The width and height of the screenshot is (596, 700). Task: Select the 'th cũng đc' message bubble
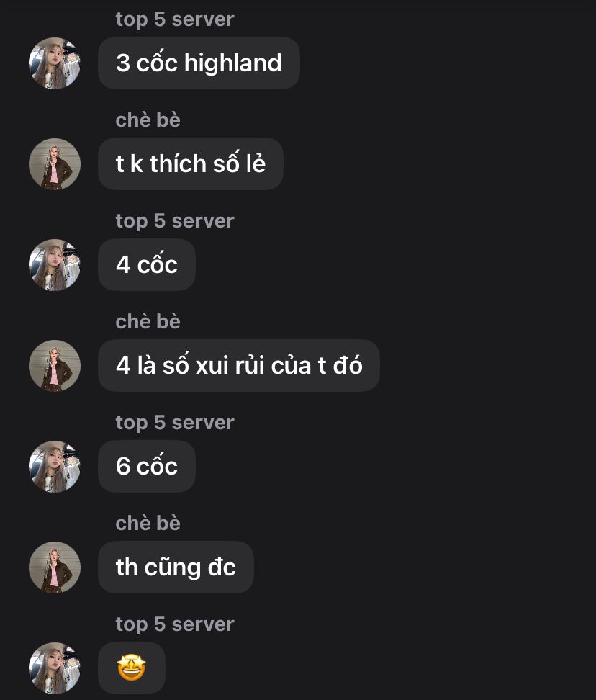(176, 567)
